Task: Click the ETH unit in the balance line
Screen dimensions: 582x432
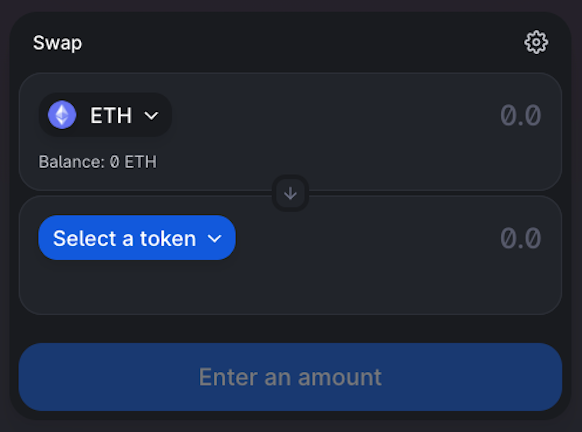Action: (140, 162)
